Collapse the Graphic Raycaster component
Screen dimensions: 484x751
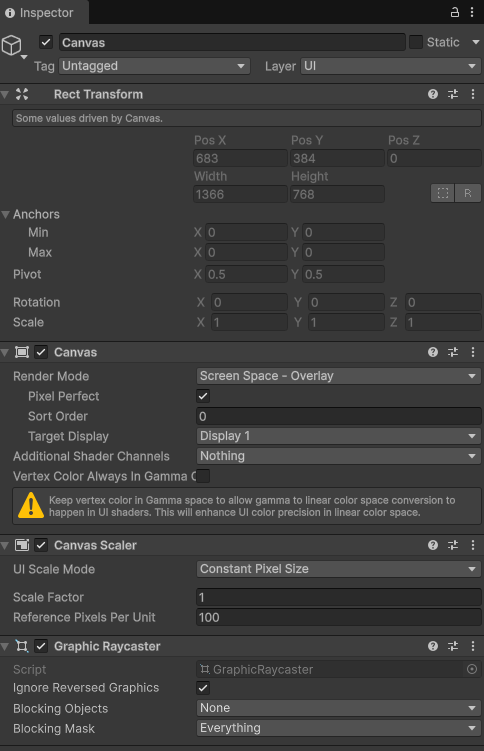click(5, 647)
